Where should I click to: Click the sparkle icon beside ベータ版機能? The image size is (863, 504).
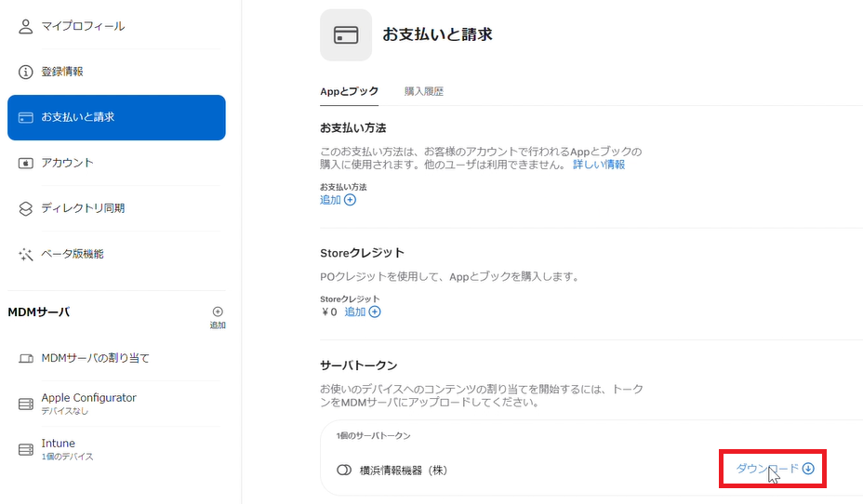click(25, 255)
